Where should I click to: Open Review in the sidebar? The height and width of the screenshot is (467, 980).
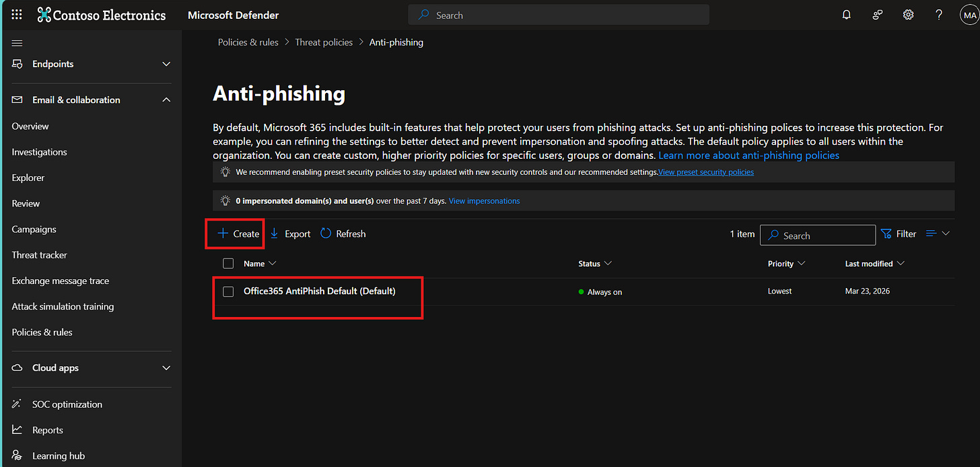click(x=26, y=203)
